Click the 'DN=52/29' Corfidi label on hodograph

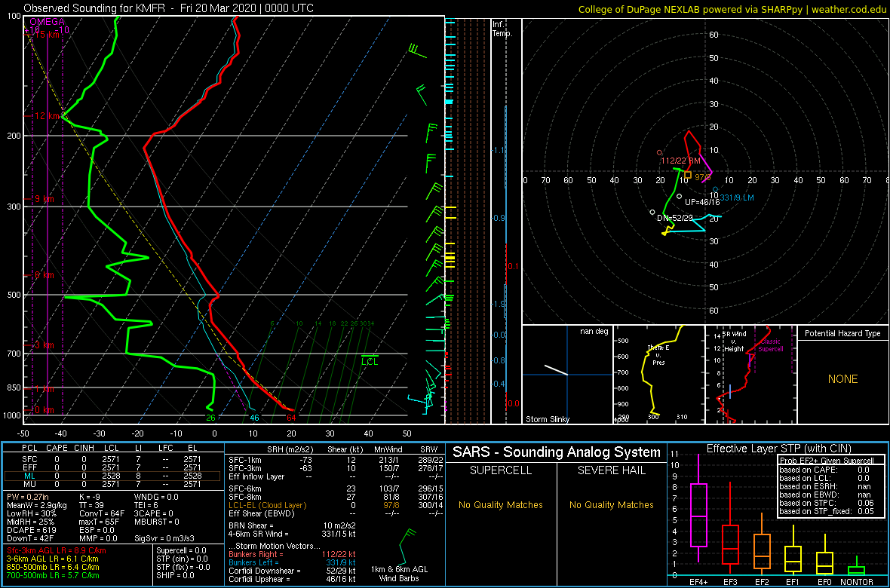click(x=674, y=218)
